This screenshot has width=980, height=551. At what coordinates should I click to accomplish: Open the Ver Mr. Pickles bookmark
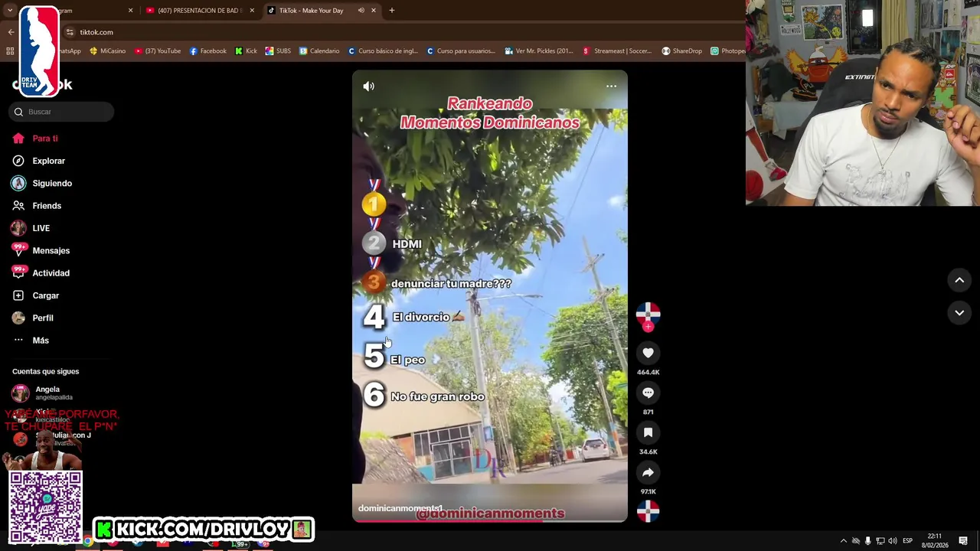click(x=539, y=51)
